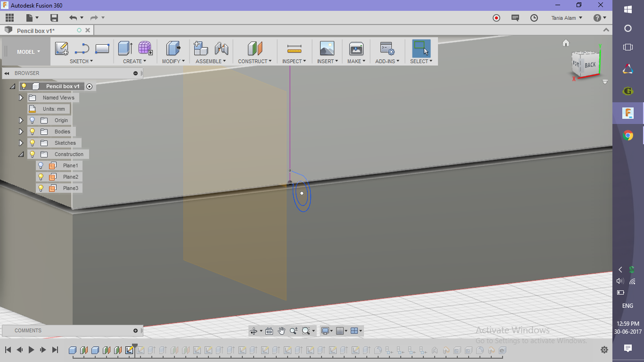Click the 3D Print make icon
Viewport: 644px width, 362px height.
[356, 48]
